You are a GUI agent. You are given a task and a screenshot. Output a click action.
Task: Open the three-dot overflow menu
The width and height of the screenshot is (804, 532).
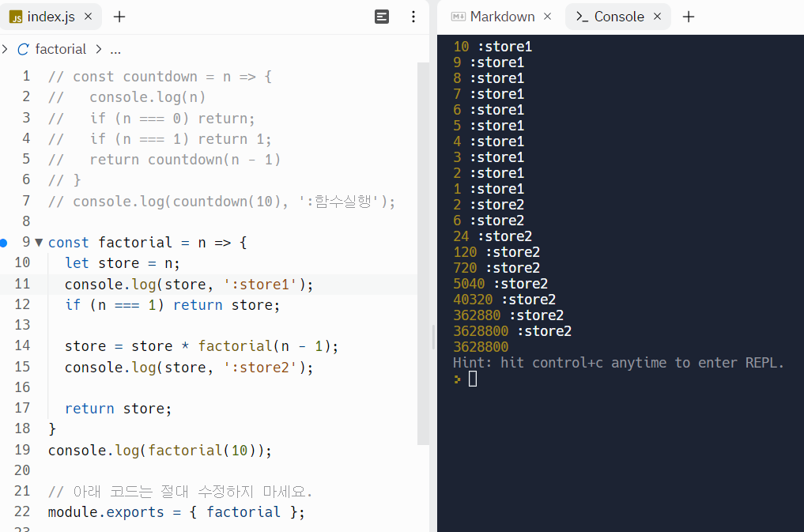coord(413,16)
